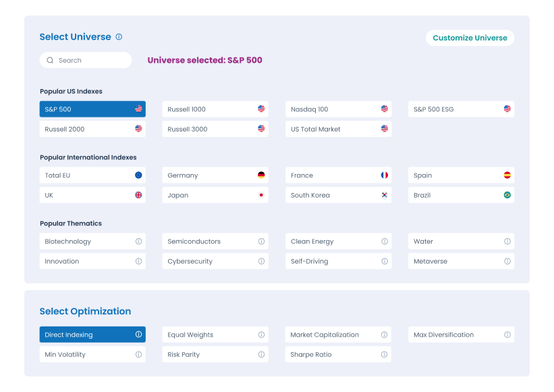554x392 pixels.
Task: Click the Equal Weights info icon
Action: tap(261, 335)
